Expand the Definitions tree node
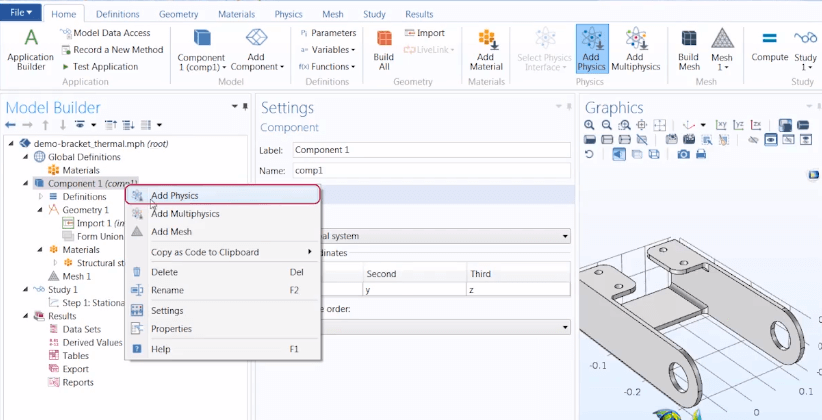The height and width of the screenshot is (420, 822). pos(41,197)
